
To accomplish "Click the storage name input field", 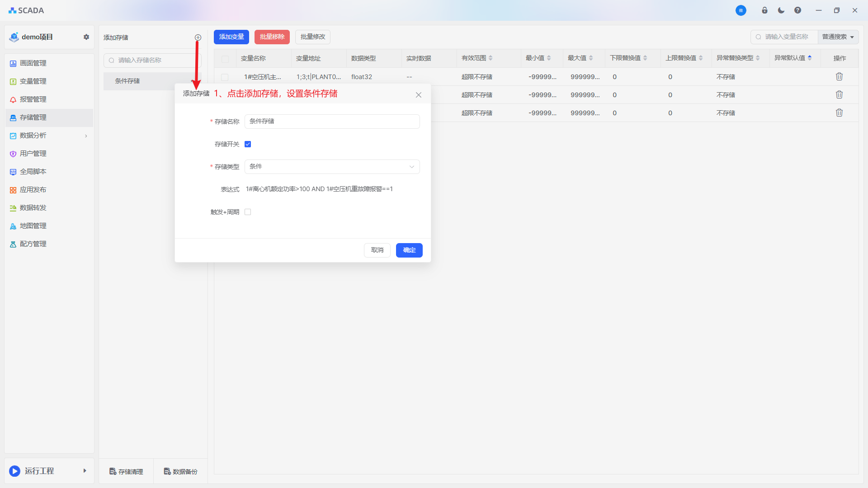I will pyautogui.click(x=332, y=122).
